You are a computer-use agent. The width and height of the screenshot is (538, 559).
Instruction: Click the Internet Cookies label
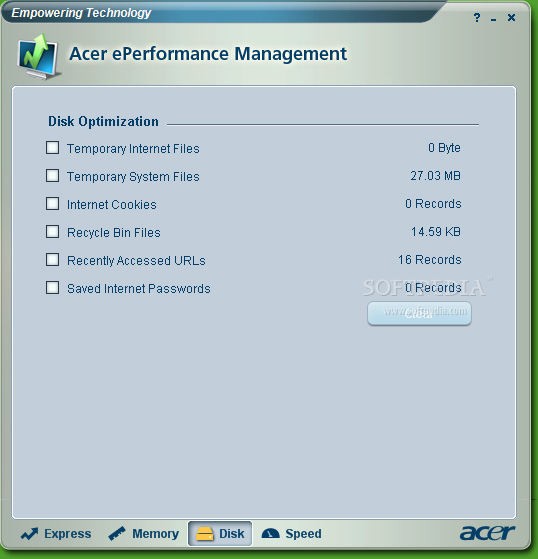[112, 205]
